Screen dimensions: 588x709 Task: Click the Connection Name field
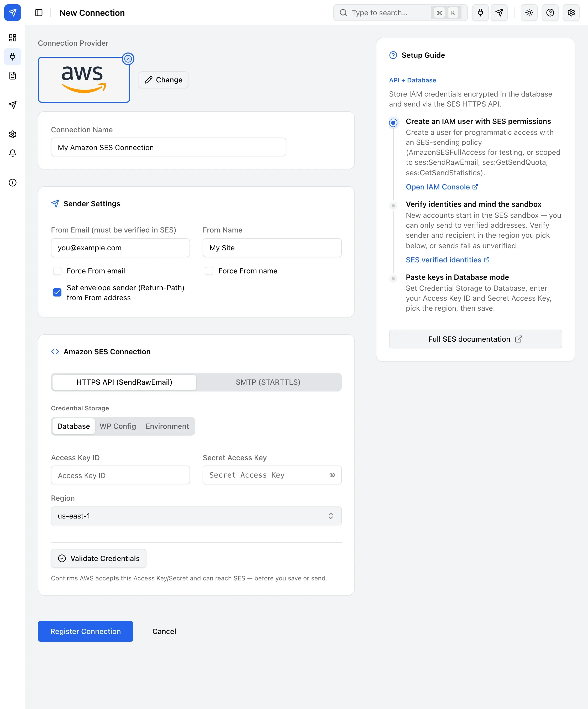[169, 147]
